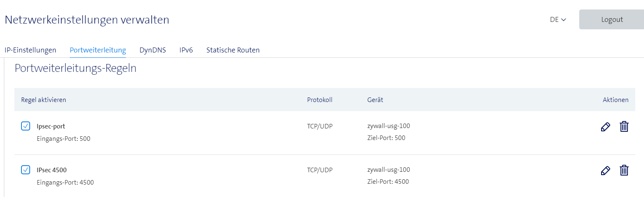Click the Protokoll column header

pyautogui.click(x=320, y=100)
